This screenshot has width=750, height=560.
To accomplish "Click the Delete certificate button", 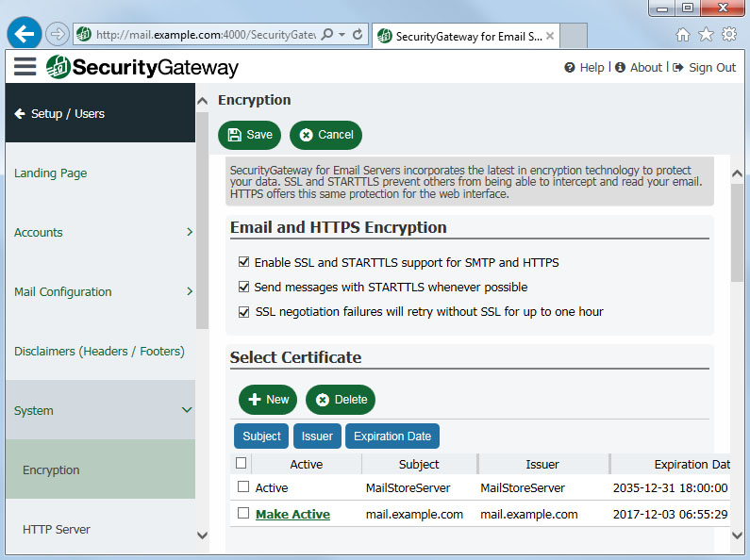I will pos(341,400).
